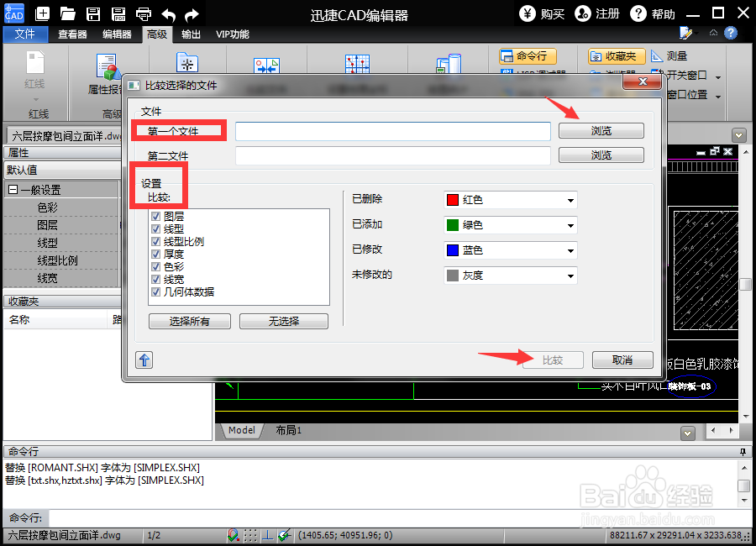Toggle the 线型比例 checkbox
The image size is (756, 546).
(155, 241)
